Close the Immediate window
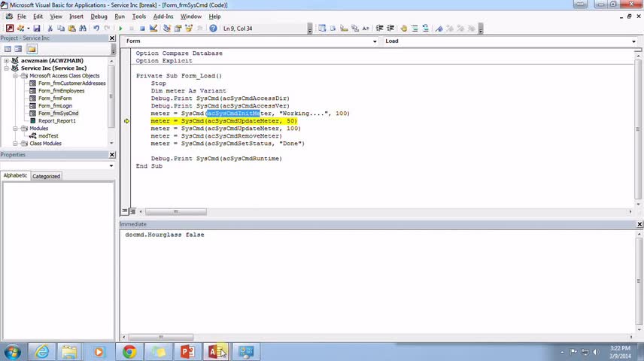 (x=639, y=224)
